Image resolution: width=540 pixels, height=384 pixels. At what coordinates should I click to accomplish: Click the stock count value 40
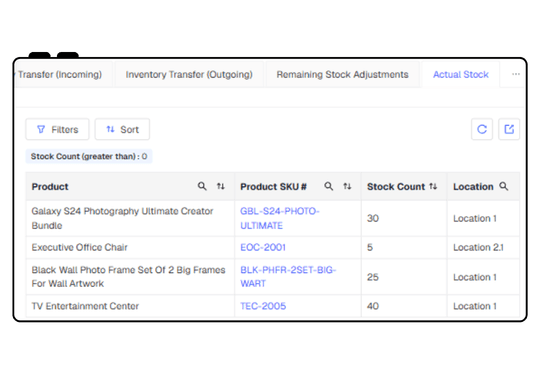[x=373, y=306]
